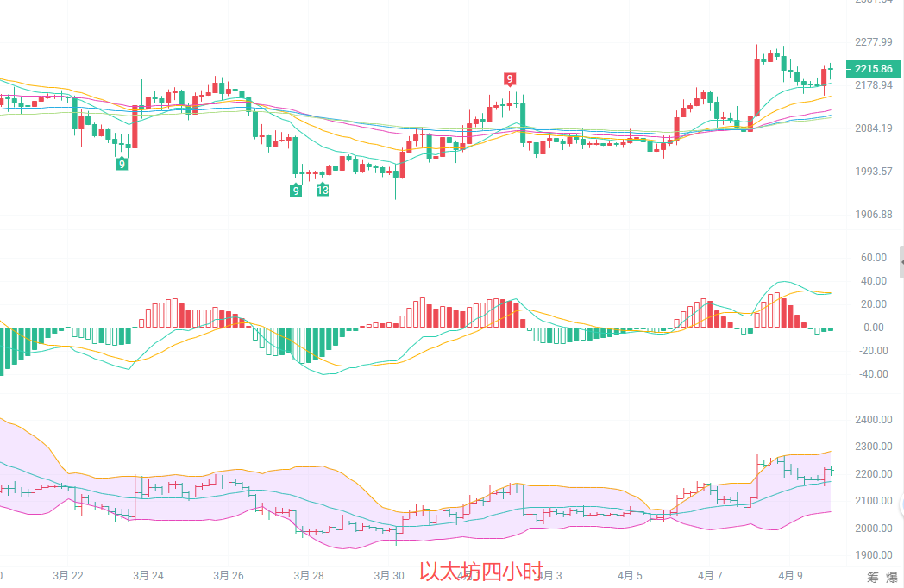Click the Bollinger 1900.00 axis label
This screenshot has width=904, height=588.
click(873, 554)
